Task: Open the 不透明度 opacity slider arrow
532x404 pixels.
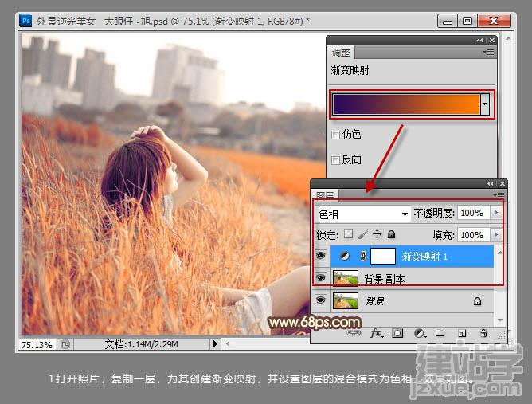Action: [x=496, y=213]
